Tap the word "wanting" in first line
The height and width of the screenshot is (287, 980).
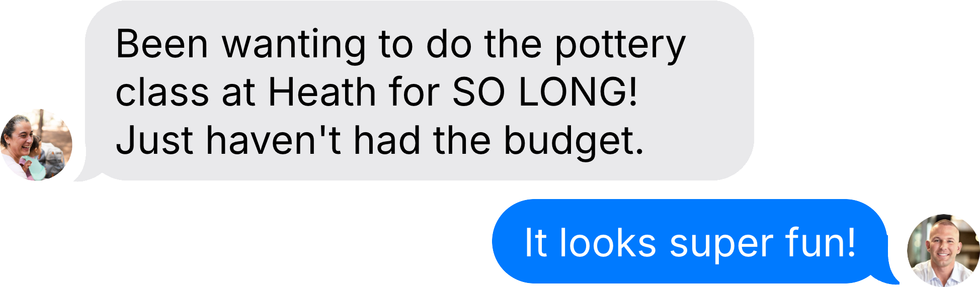click(x=294, y=46)
